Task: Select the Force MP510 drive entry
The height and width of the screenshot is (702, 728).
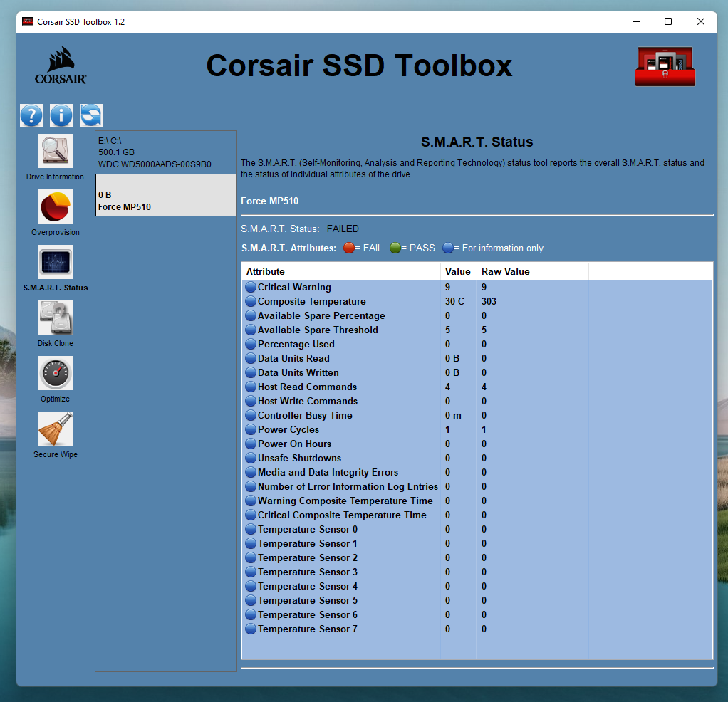Action: [166, 195]
